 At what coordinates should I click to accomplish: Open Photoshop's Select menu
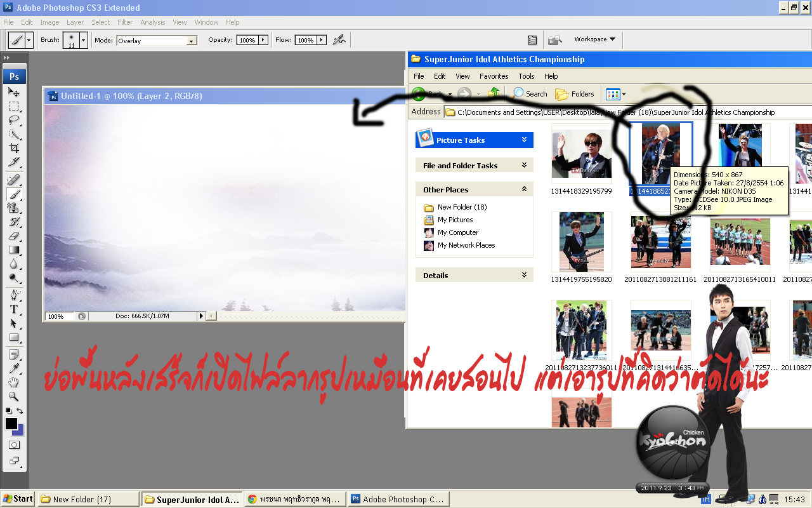[x=100, y=22]
